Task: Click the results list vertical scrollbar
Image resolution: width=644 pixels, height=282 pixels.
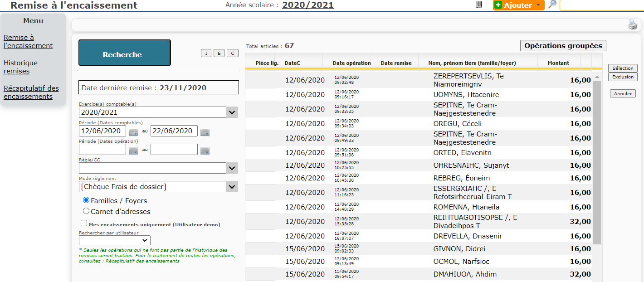Action: pos(597,162)
